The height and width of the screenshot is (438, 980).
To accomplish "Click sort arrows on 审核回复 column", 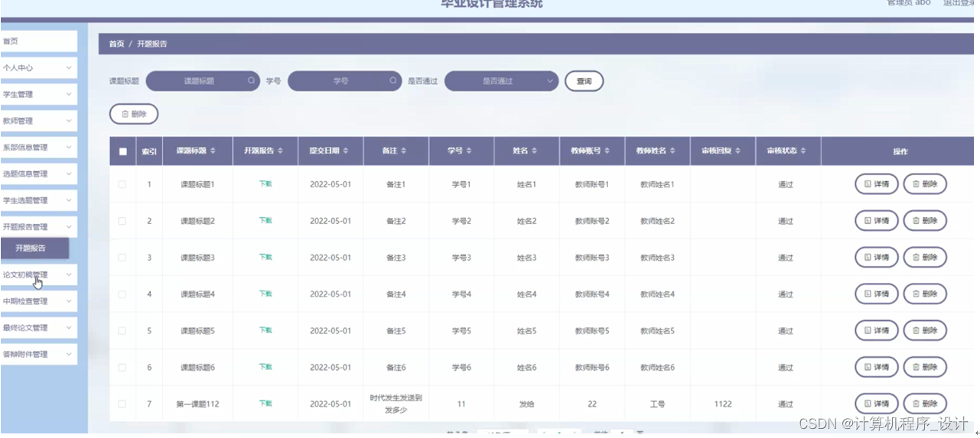I will pyautogui.click(x=739, y=151).
